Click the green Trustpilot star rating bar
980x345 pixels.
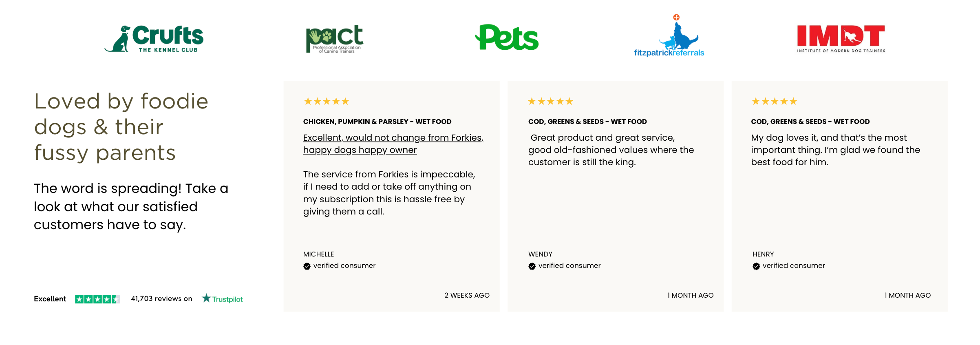97,299
